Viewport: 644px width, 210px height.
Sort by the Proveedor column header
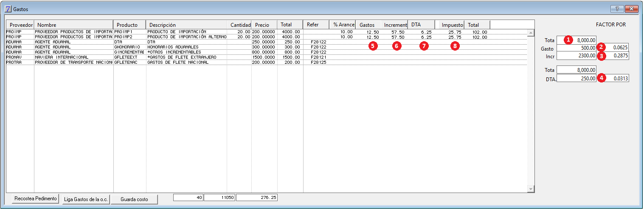[x=20, y=25]
